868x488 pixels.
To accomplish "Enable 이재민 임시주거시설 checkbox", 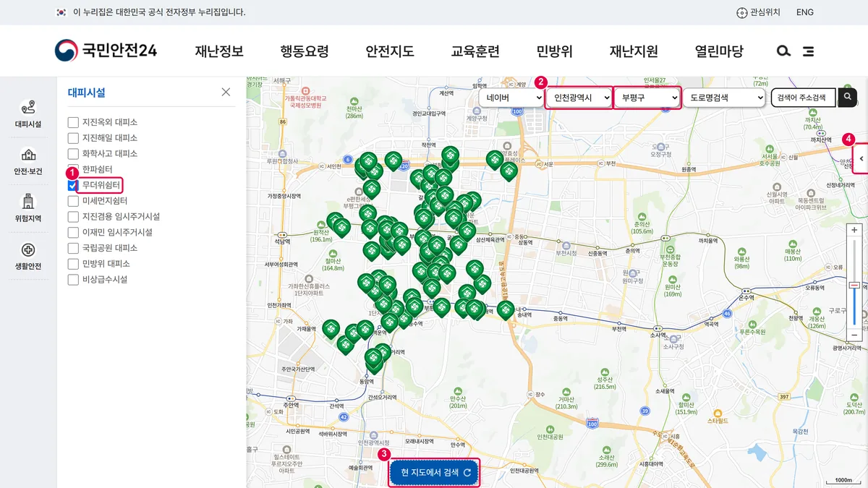I will pyautogui.click(x=73, y=233).
